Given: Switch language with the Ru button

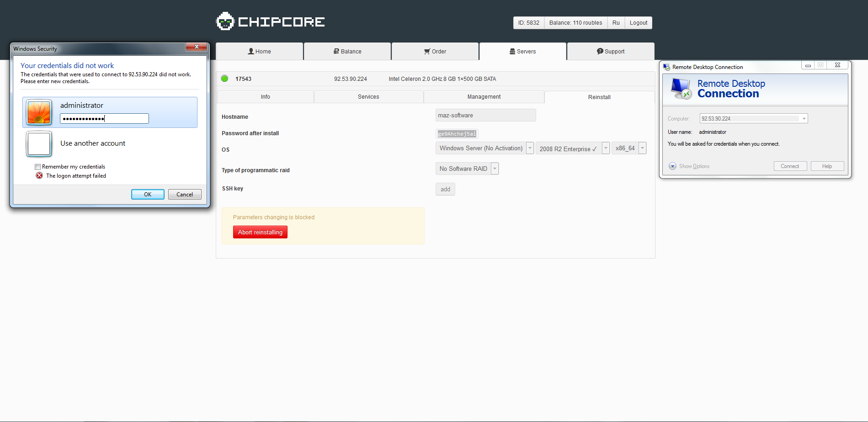Looking at the screenshot, I should [616, 23].
